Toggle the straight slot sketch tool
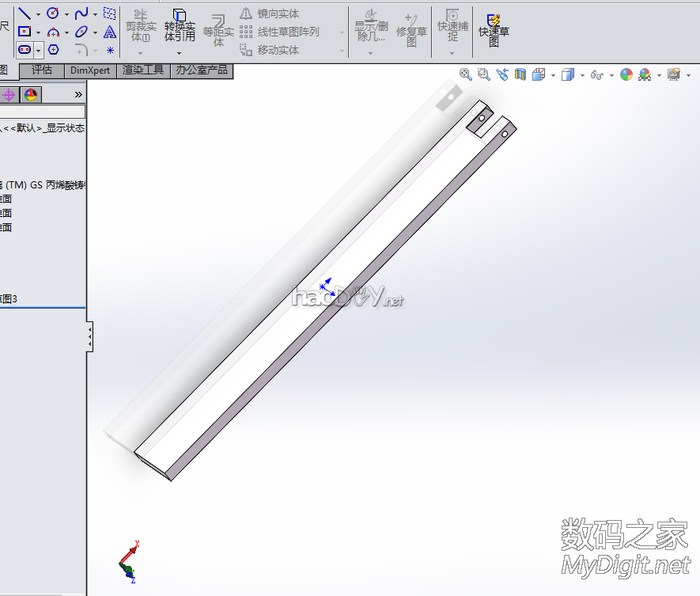 pyautogui.click(x=25, y=49)
